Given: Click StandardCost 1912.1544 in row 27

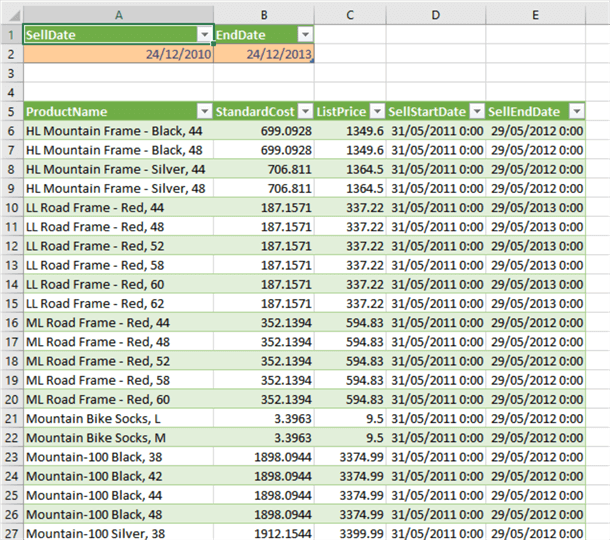Looking at the screenshot, I should point(264,533).
